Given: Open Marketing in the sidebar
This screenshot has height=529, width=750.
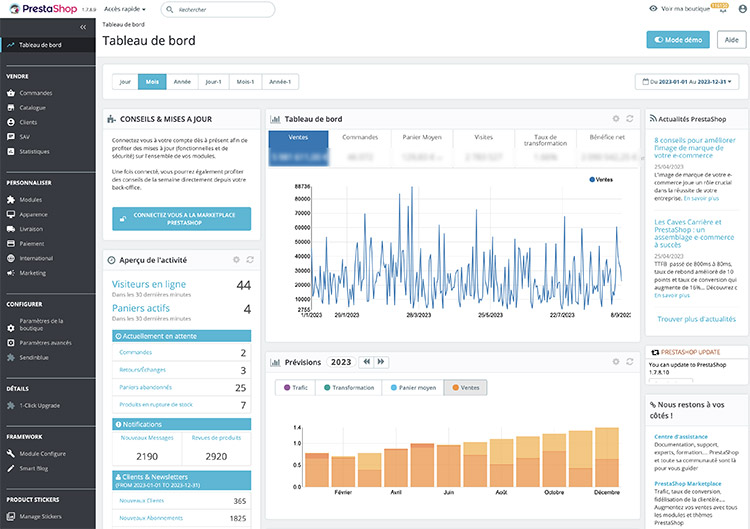Looking at the screenshot, I should 33,273.
